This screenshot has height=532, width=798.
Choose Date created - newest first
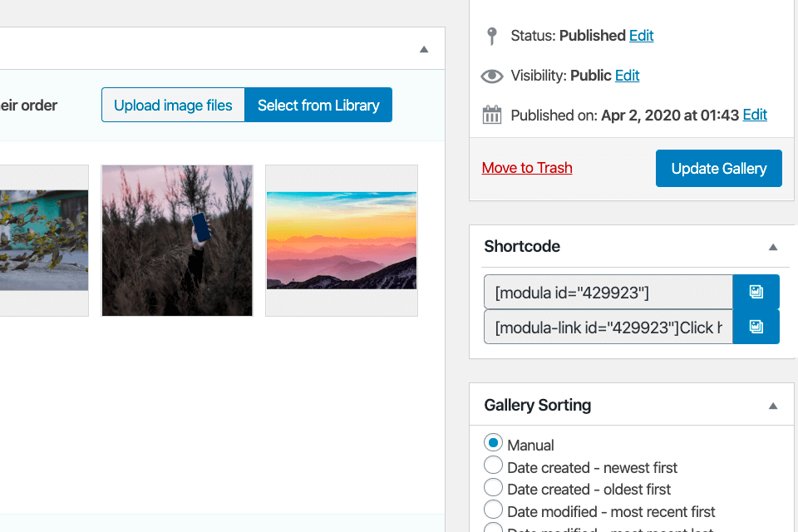(x=493, y=466)
